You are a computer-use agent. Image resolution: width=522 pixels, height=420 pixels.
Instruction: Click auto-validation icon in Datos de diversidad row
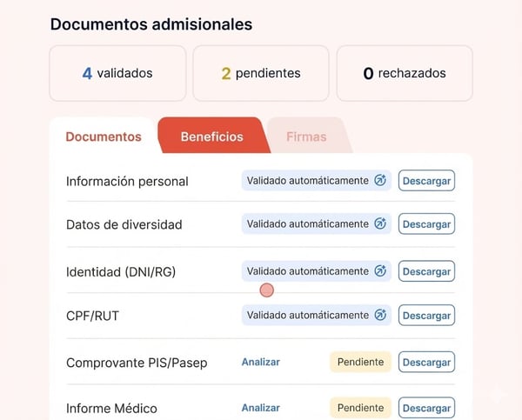point(379,223)
